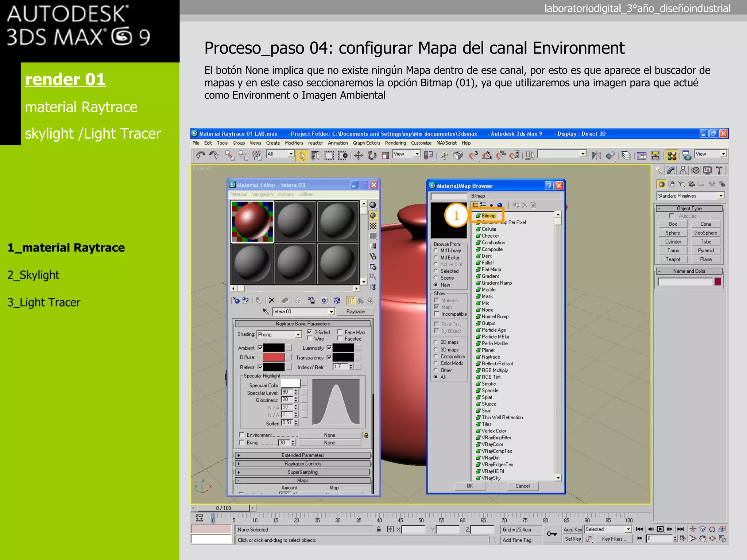Click the Mirror tool icon

pos(596,156)
